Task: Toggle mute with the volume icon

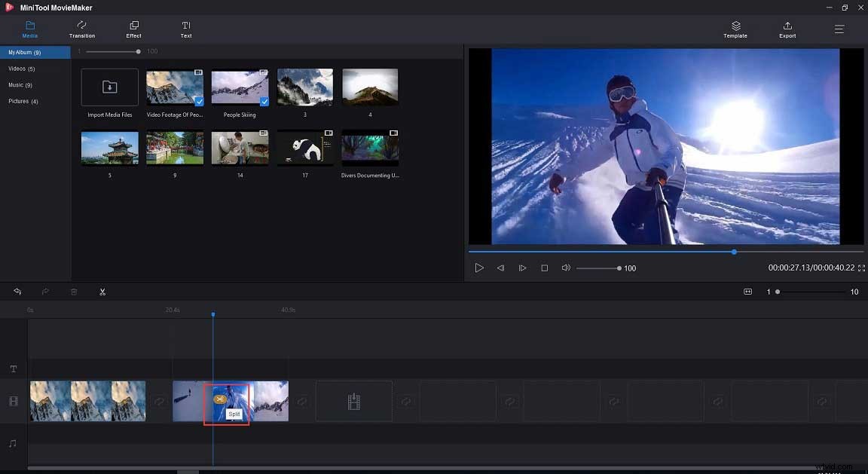Action: pyautogui.click(x=566, y=268)
